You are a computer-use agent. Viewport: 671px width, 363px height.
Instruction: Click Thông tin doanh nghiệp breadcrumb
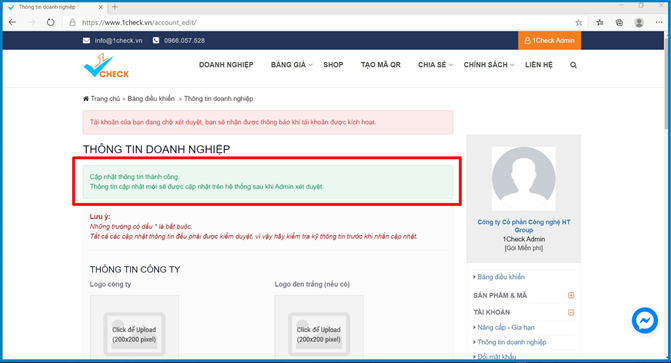pos(219,99)
